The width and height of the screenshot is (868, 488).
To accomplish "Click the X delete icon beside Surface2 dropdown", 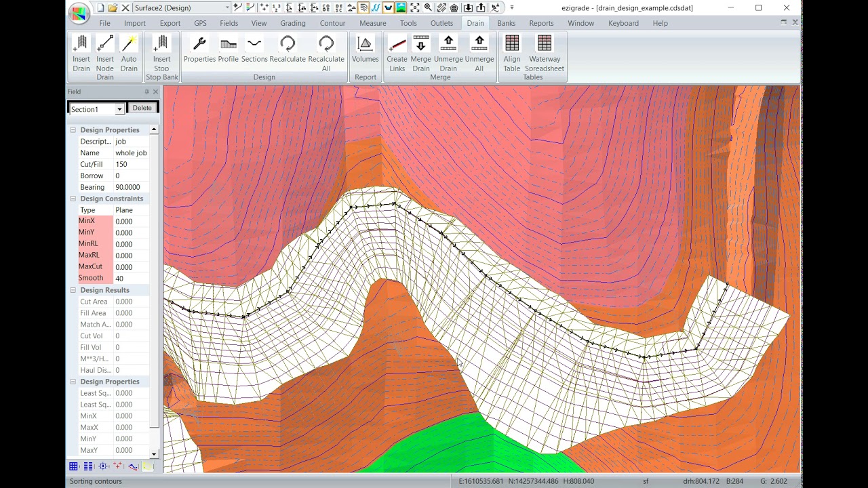I will (x=125, y=7).
